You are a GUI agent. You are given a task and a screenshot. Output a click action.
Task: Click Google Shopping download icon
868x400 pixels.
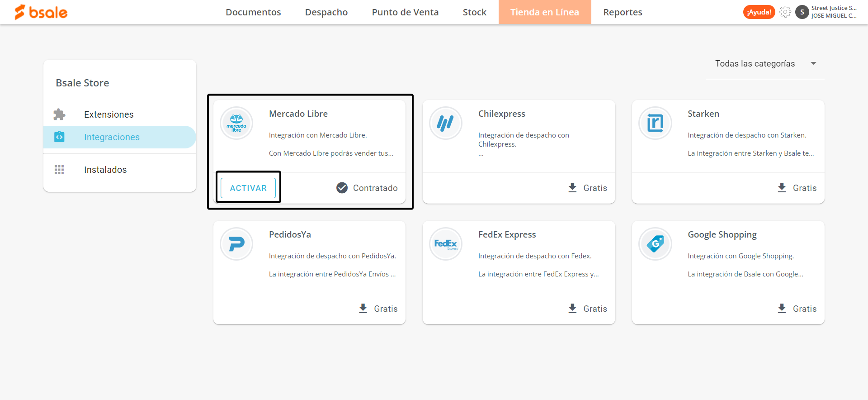pos(782,308)
